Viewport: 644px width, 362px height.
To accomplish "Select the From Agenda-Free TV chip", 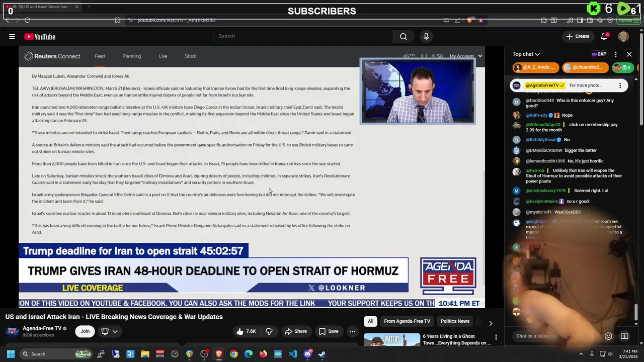I will pyautogui.click(x=407, y=321).
